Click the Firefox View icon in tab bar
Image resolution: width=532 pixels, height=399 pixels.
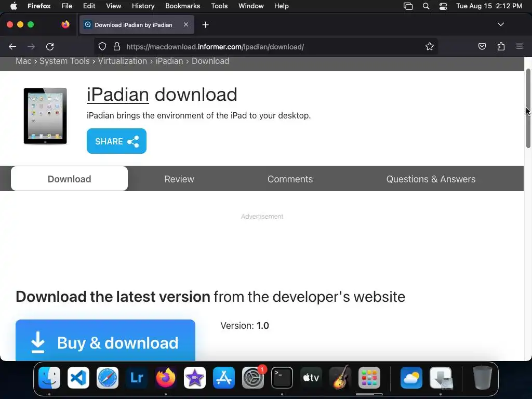click(65, 24)
